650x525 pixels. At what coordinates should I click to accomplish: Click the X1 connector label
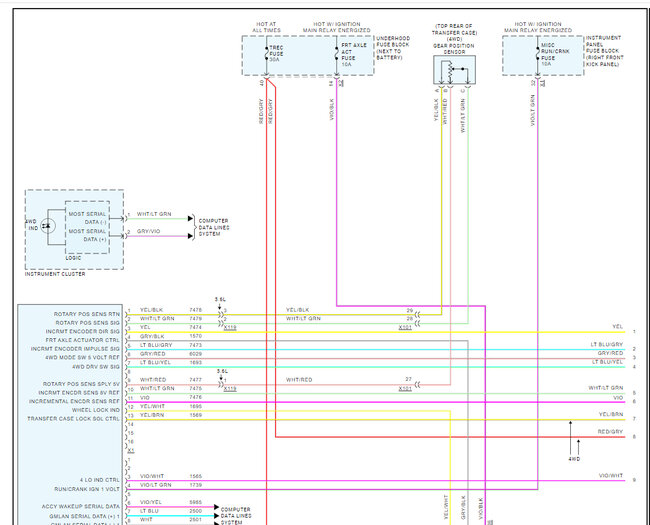[131, 450]
